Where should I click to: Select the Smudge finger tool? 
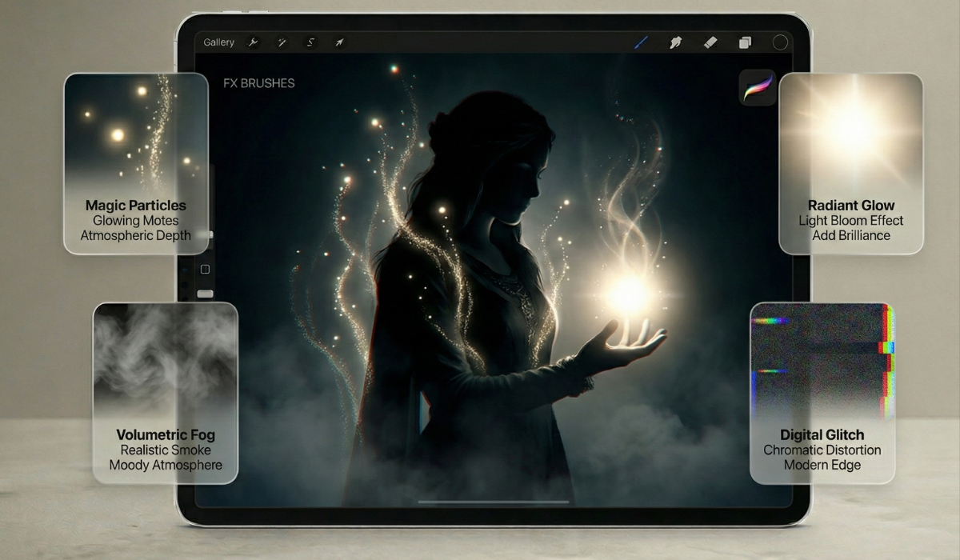tap(676, 42)
